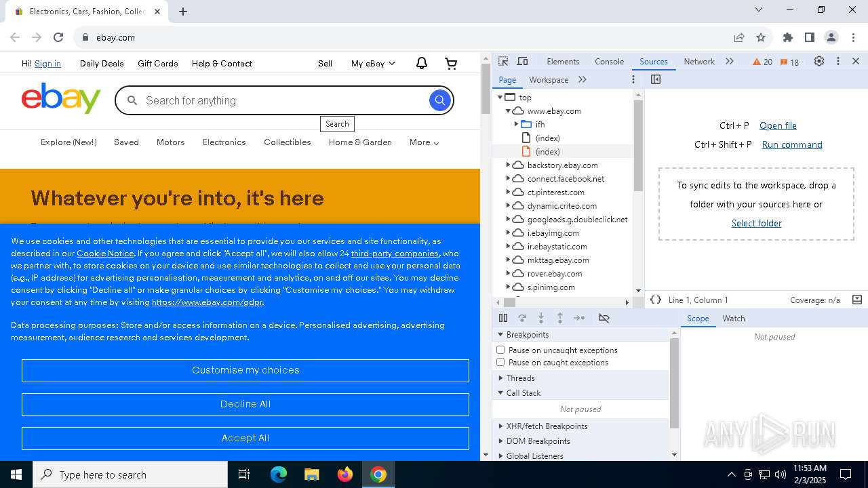Open the navigator pane three-dot menu

pos(633,79)
